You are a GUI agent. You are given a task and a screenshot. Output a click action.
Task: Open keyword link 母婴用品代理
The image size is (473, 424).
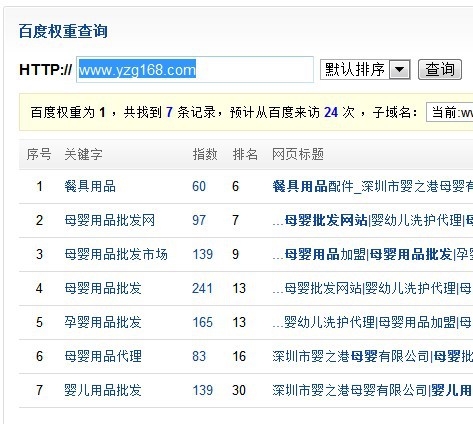click(103, 356)
